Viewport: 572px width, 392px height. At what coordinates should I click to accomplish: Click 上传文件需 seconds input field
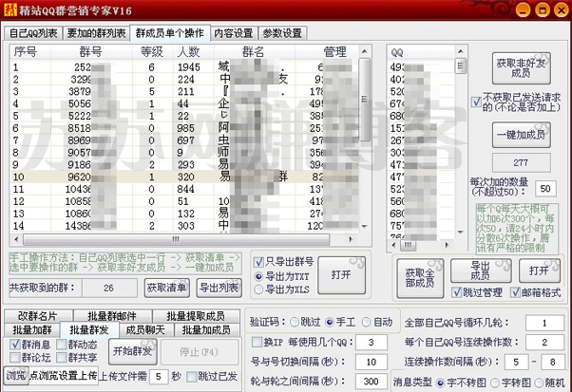click(159, 376)
